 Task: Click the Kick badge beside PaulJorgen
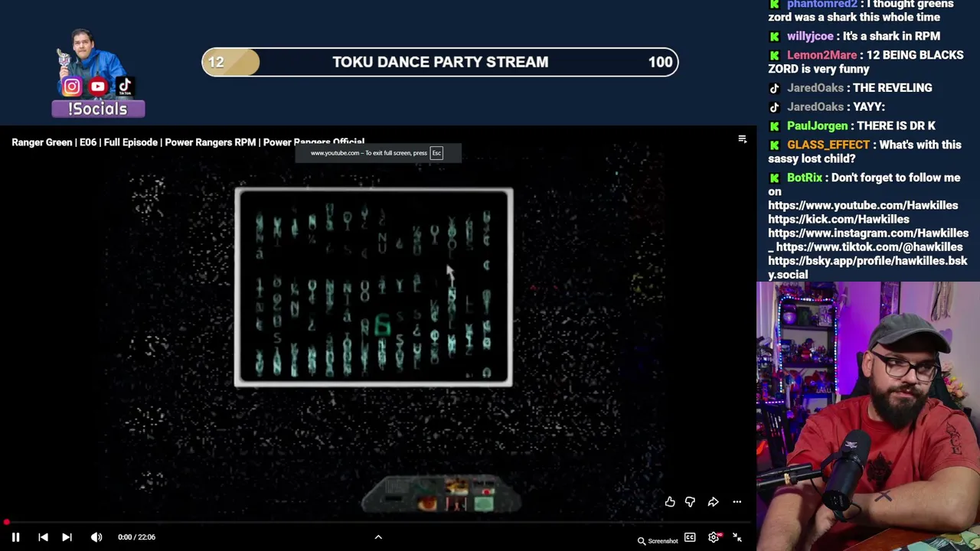pyautogui.click(x=775, y=126)
